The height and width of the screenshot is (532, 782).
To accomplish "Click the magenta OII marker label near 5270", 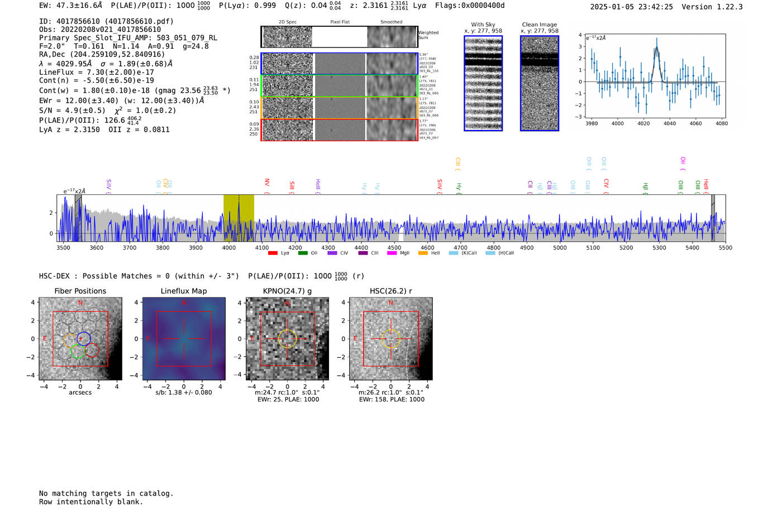I will coord(683,163).
